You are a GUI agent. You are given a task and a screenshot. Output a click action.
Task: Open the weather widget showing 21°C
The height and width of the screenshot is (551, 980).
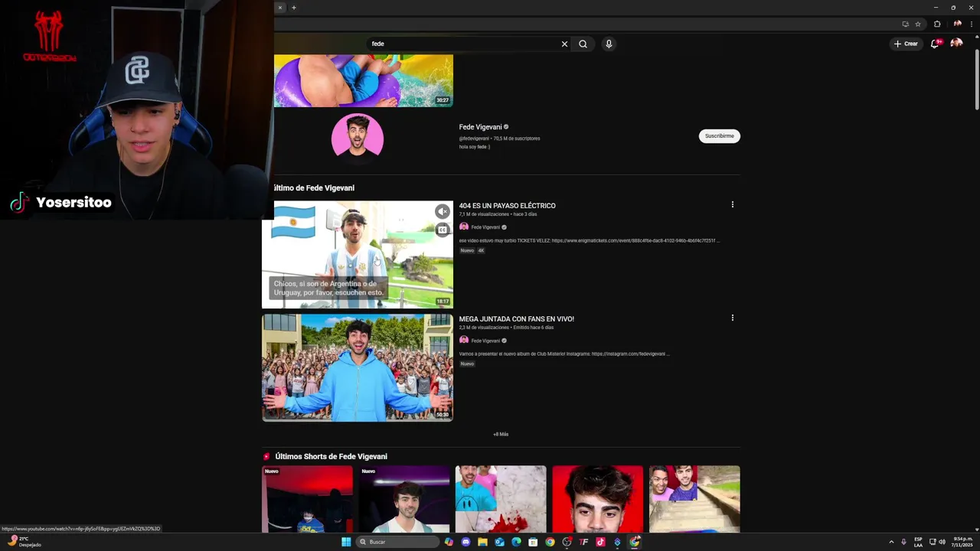[24, 542]
